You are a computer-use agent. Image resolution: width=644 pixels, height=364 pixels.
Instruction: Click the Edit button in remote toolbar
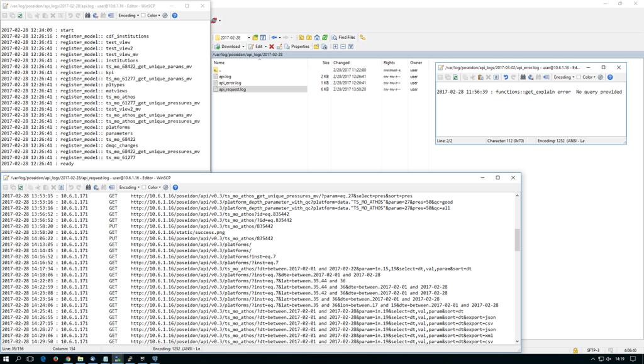click(255, 47)
